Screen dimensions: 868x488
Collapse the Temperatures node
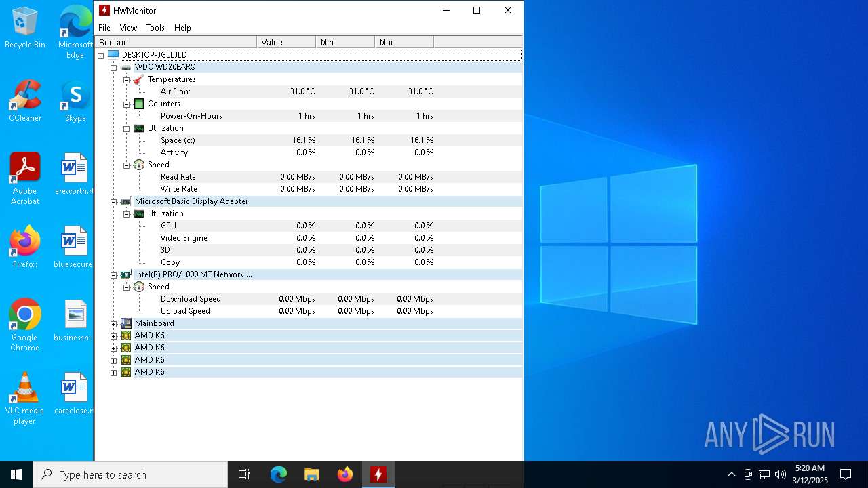(x=127, y=80)
